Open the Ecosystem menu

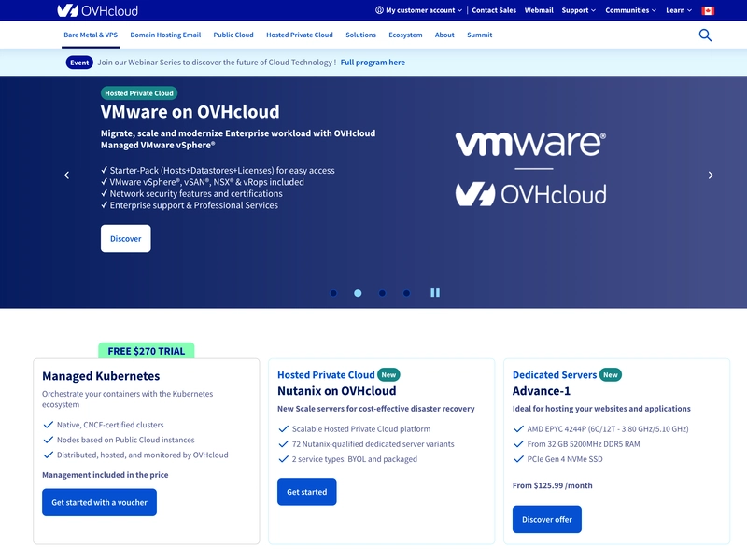(405, 35)
